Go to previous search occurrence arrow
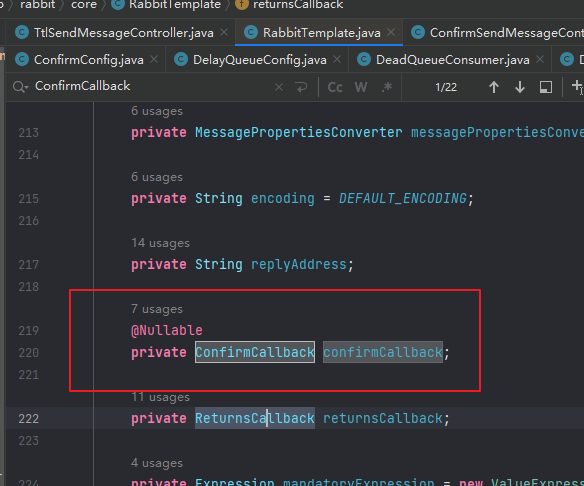This screenshot has width=584, height=486. click(x=494, y=87)
